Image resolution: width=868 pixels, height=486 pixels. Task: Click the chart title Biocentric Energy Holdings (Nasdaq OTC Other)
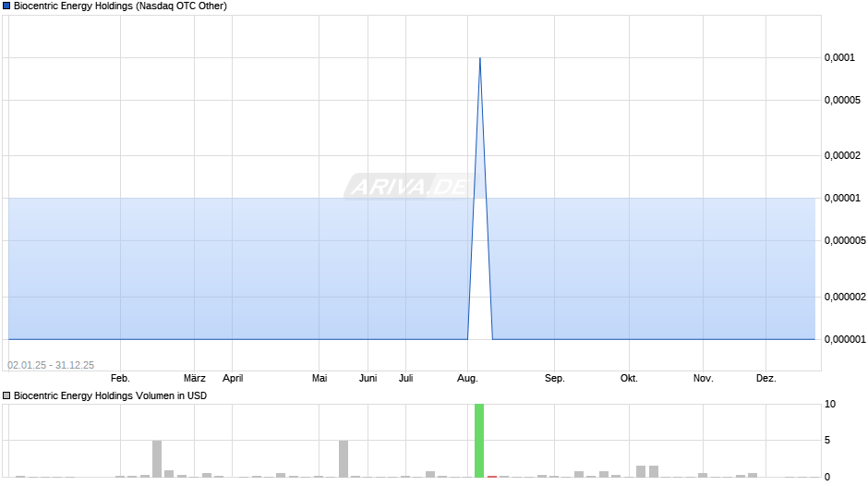click(120, 6)
